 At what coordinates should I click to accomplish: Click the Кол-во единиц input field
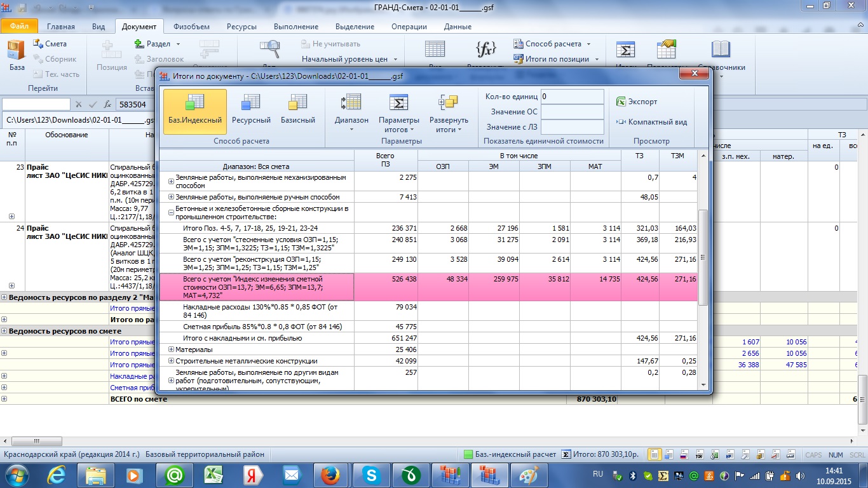pyautogui.click(x=572, y=97)
